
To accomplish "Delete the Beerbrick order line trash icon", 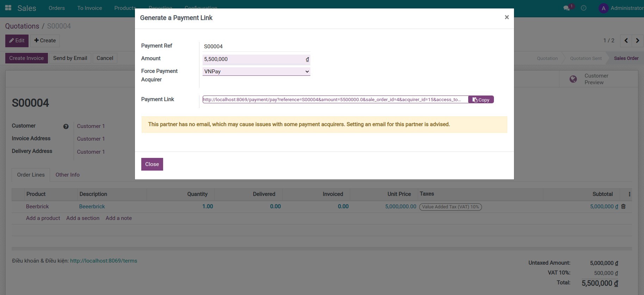I will pyautogui.click(x=623, y=207).
